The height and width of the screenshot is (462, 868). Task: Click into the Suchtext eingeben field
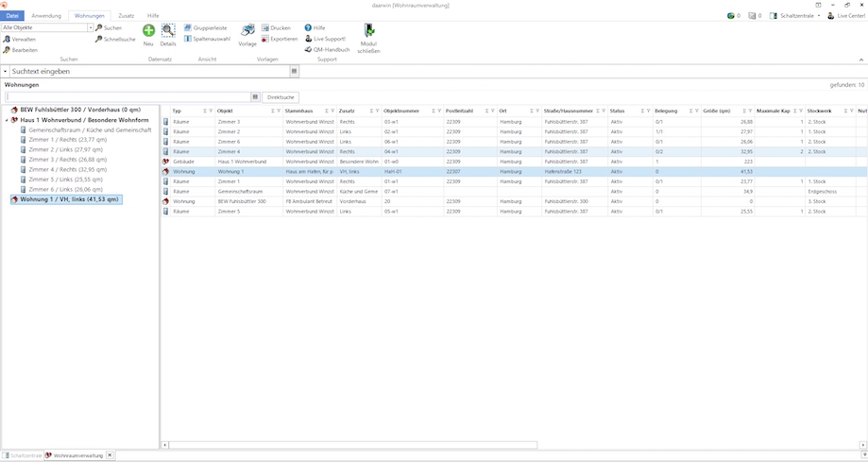(149, 72)
